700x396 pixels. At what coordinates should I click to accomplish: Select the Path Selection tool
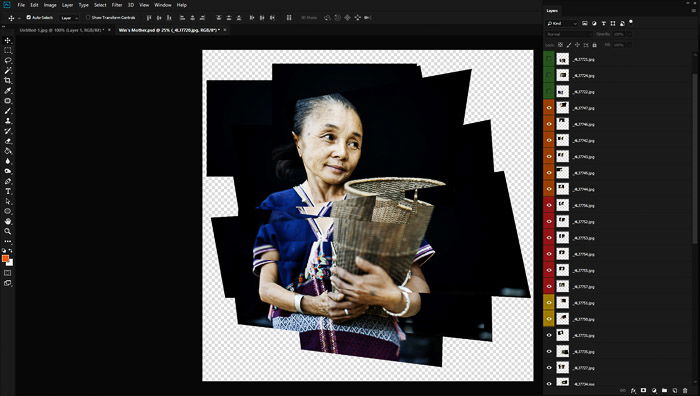(x=8, y=201)
